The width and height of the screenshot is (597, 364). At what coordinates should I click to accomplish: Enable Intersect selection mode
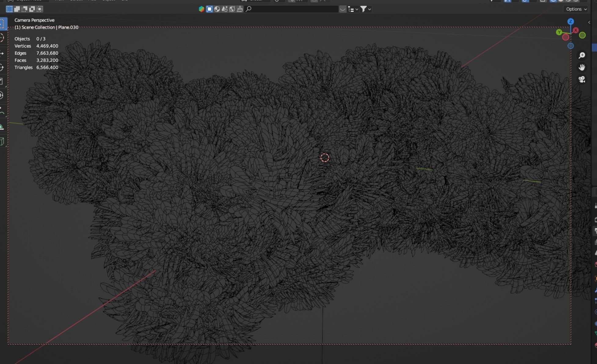(x=40, y=9)
